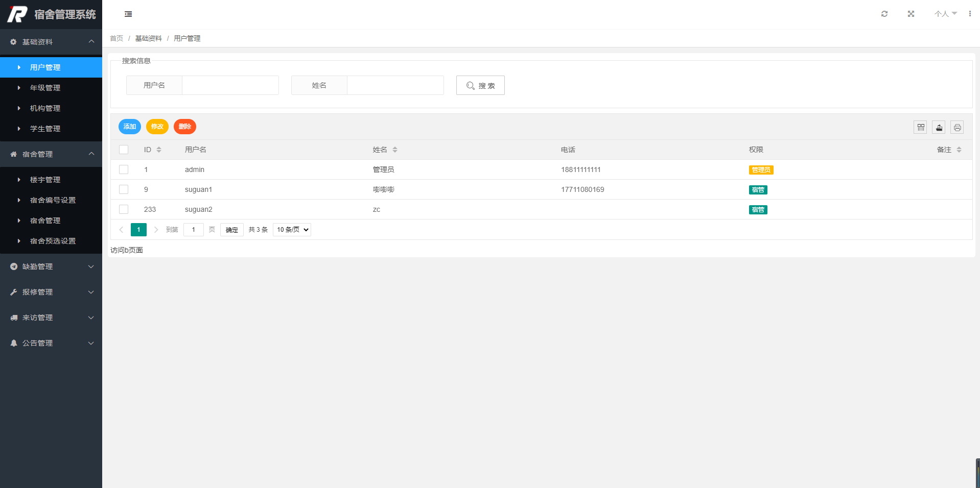Go to the next page arrow

pos(156,230)
